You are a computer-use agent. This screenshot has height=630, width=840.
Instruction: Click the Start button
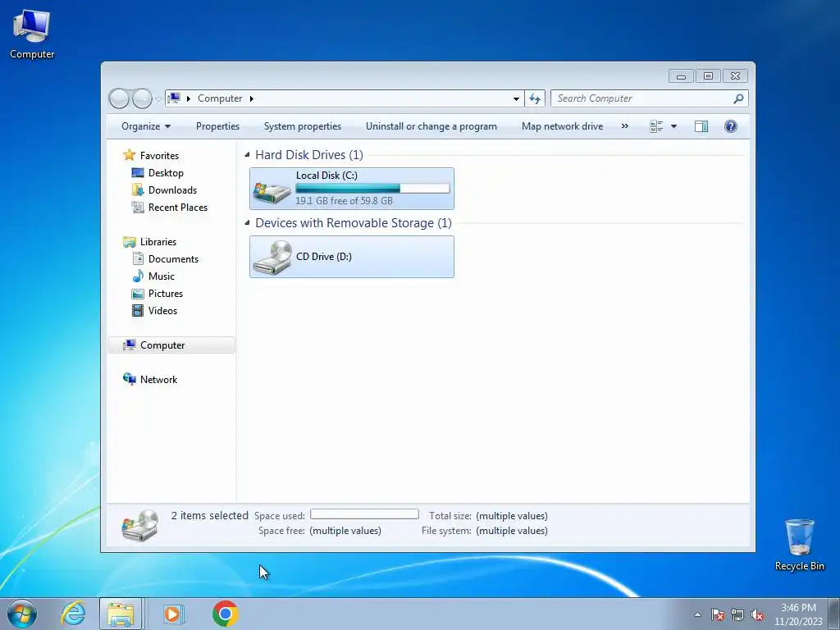click(x=22, y=614)
